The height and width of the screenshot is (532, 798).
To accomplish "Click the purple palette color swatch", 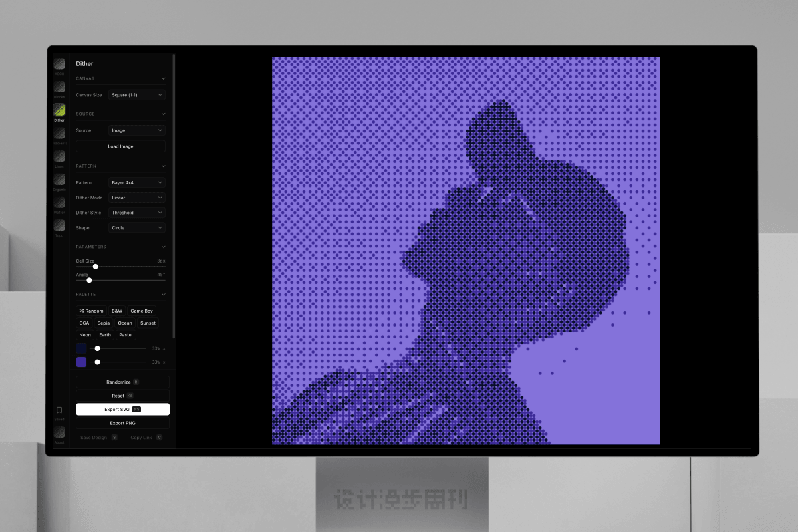I will (x=81, y=362).
